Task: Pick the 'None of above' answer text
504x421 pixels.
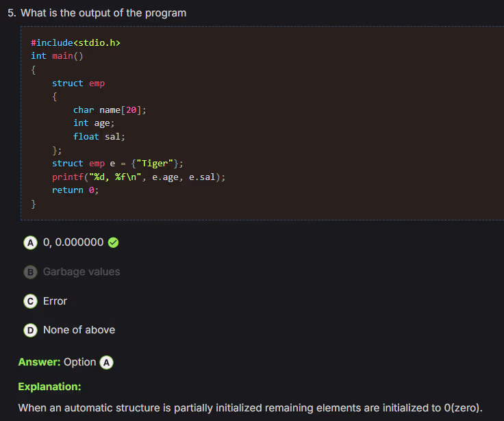Action: (x=79, y=330)
